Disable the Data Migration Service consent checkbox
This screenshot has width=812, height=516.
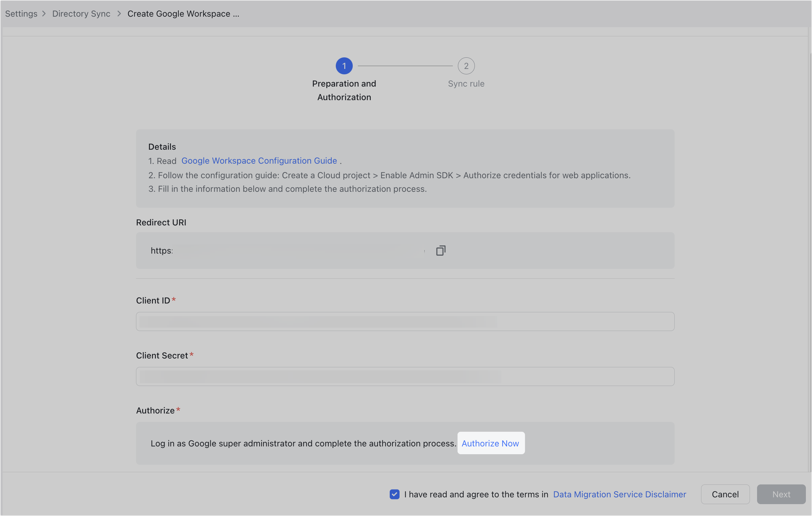tap(394, 494)
